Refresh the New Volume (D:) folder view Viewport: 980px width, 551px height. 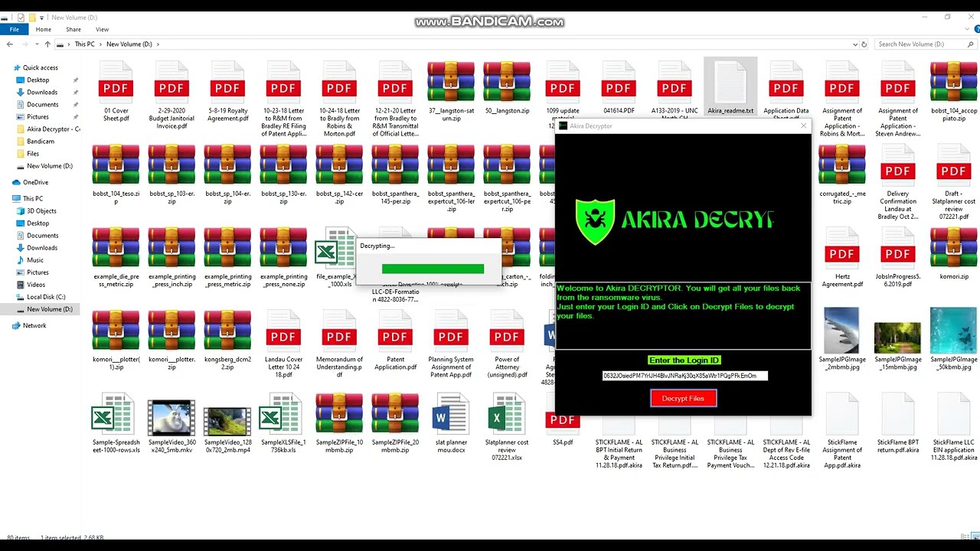tap(865, 44)
